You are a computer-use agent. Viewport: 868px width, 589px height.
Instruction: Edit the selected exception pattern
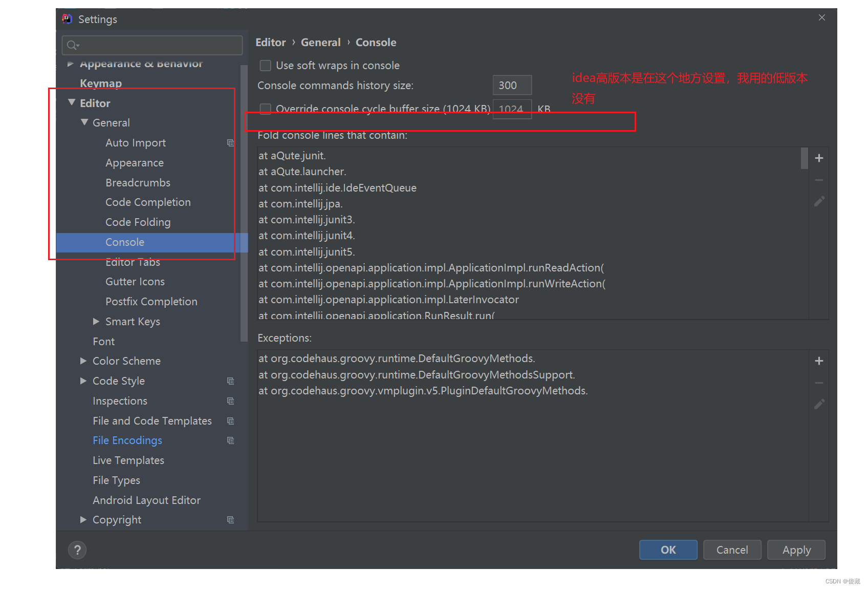(819, 404)
